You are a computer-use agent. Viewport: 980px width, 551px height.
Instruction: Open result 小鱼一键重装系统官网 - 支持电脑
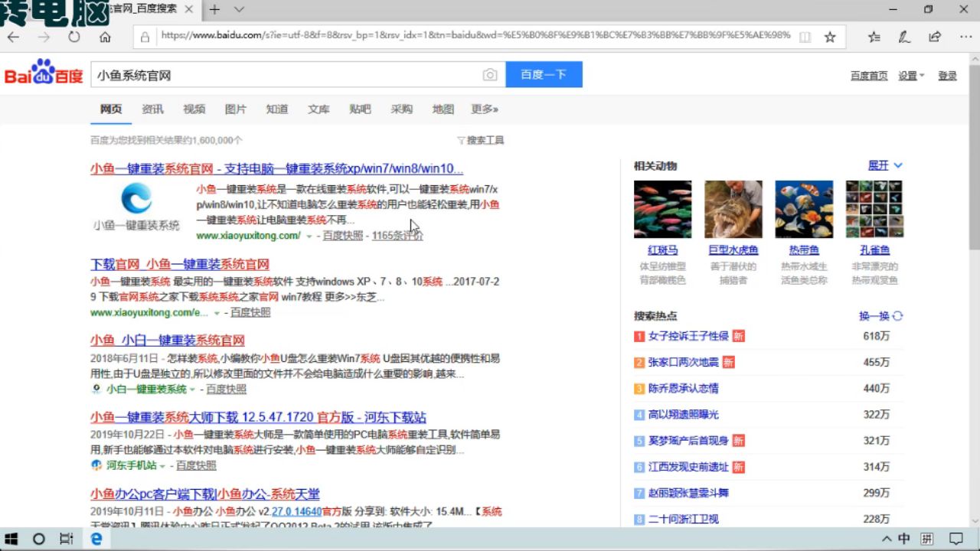276,169
